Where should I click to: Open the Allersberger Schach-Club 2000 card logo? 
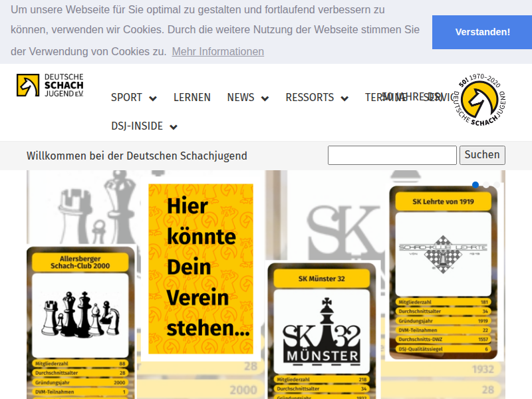click(80, 315)
